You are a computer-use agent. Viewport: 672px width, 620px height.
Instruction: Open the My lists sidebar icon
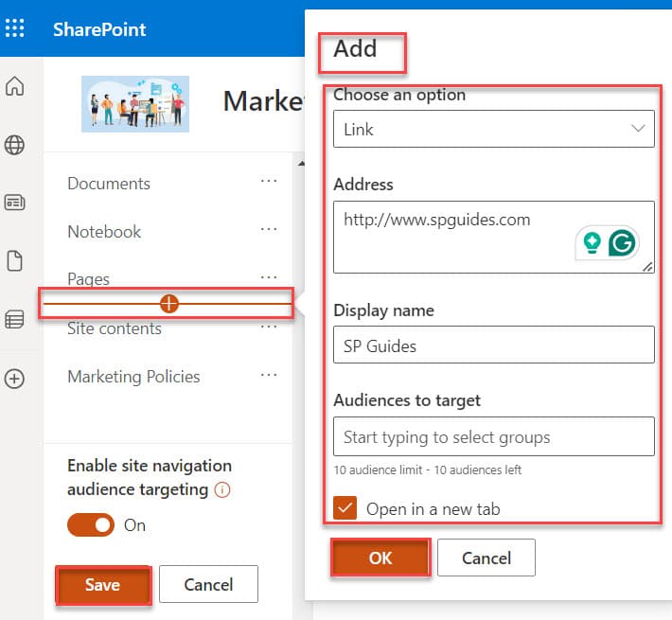point(14,319)
